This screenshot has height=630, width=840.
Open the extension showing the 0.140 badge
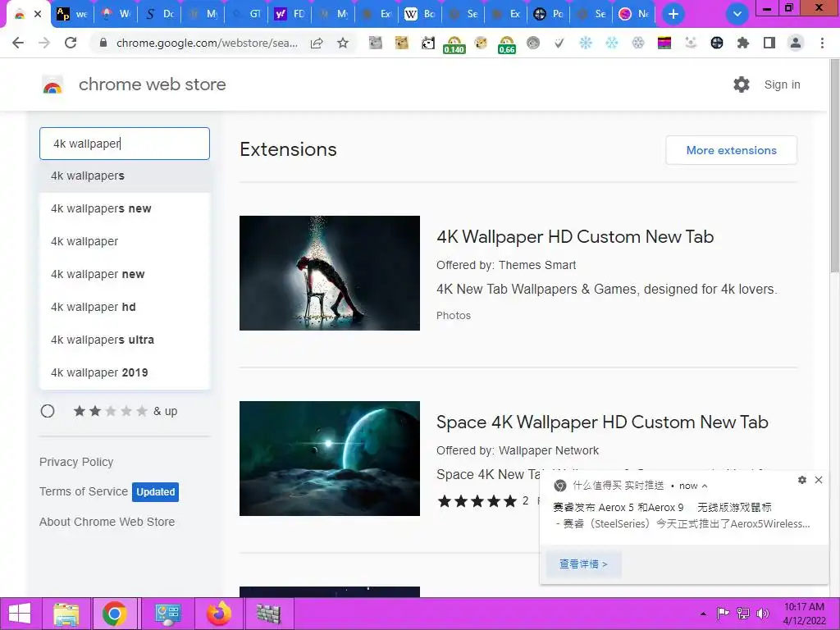click(x=454, y=44)
